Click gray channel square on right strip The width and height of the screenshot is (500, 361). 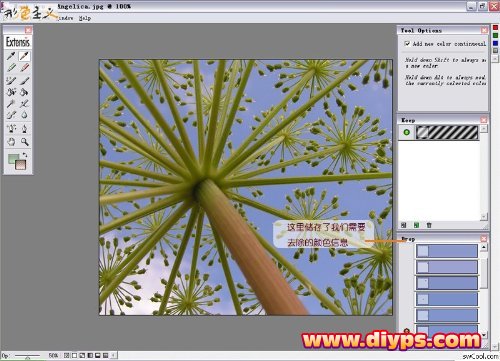495,51
